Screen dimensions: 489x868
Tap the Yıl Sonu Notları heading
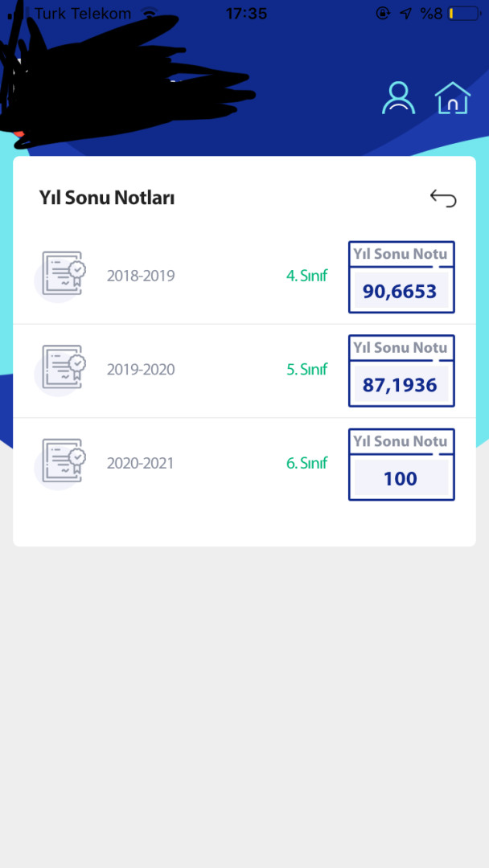coord(107,198)
